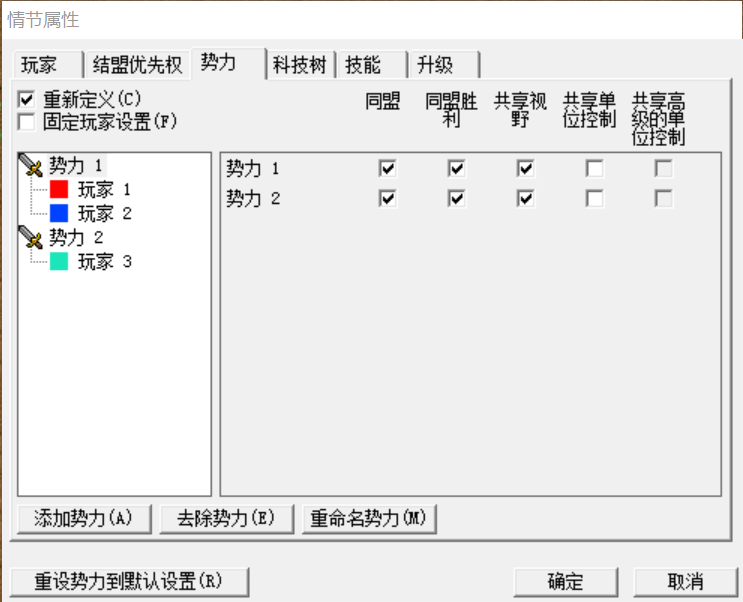Click the blue color square for 玩家 2
The height and width of the screenshot is (602, 743).
pos(59,213)
